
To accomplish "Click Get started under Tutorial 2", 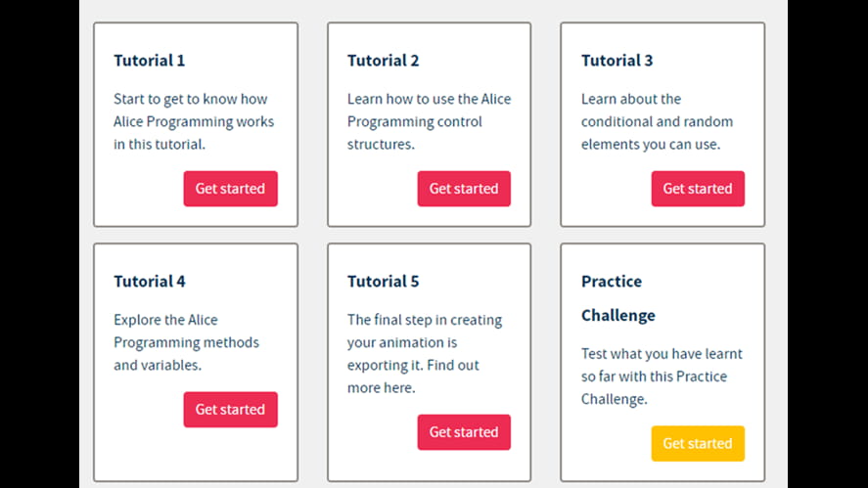I will pos(464,189).
